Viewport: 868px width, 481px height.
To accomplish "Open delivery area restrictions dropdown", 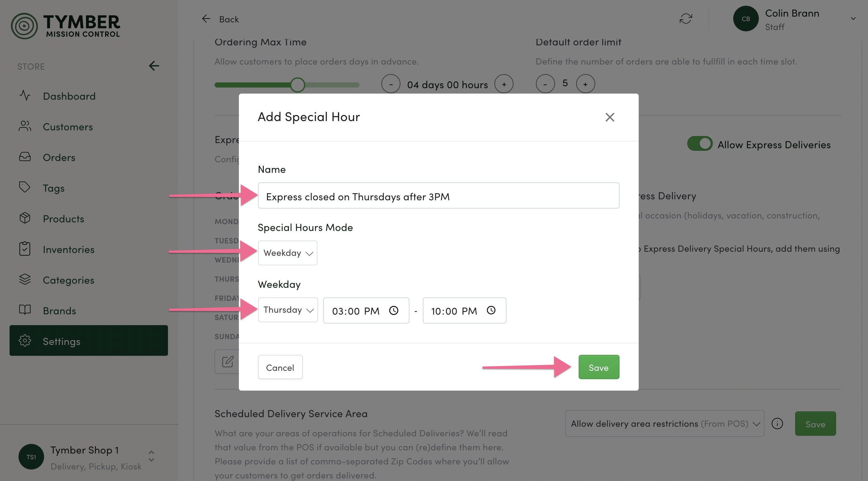I will (665, 424).
